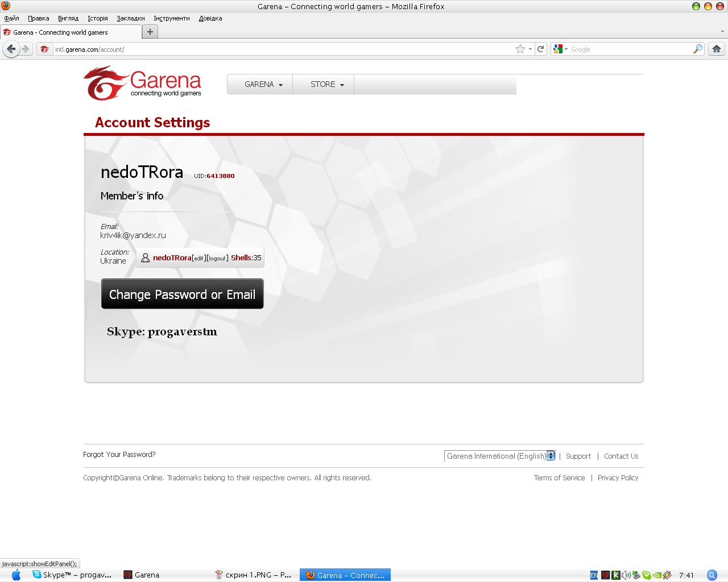Open the NVIDIA tray icon

click(x=657, y=575)
